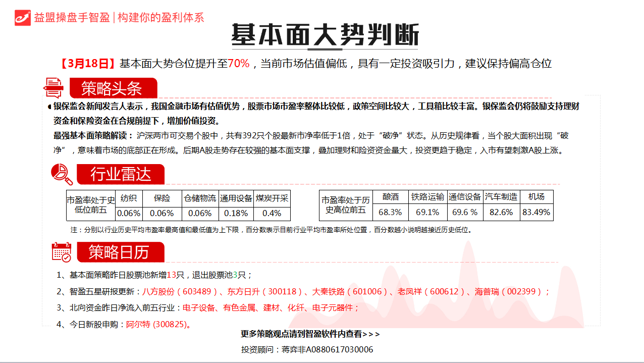This screenshot has width=644, height=363.
Task: Click the 基本面大势判断 title
Action: [325, 35]
